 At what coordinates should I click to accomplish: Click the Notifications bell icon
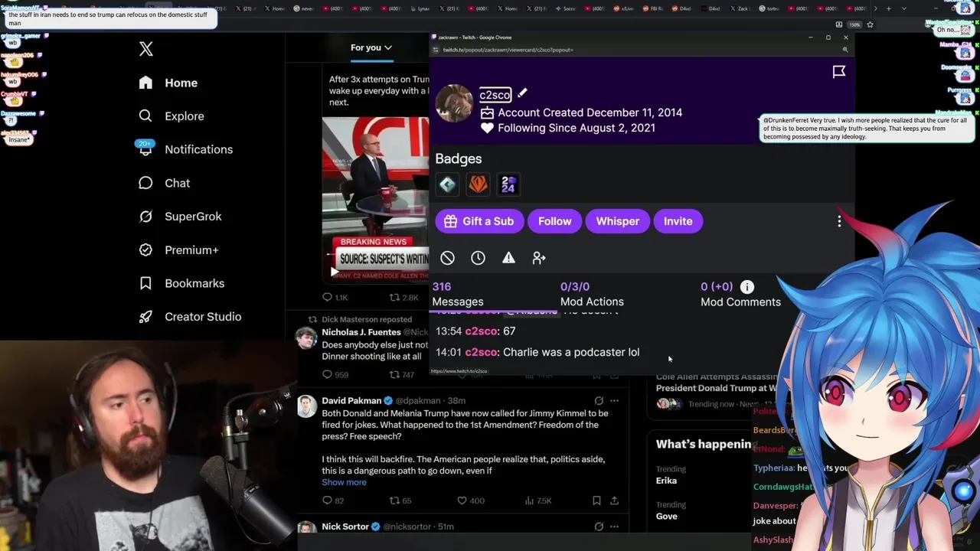pyautogui.click(x=145, y=150)
